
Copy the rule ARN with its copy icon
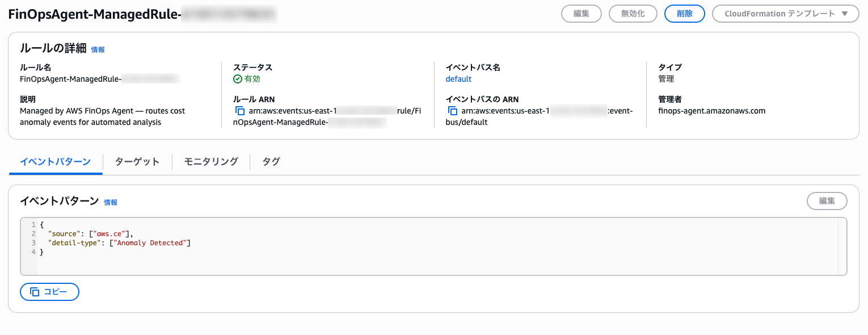(x=239, y=111)
